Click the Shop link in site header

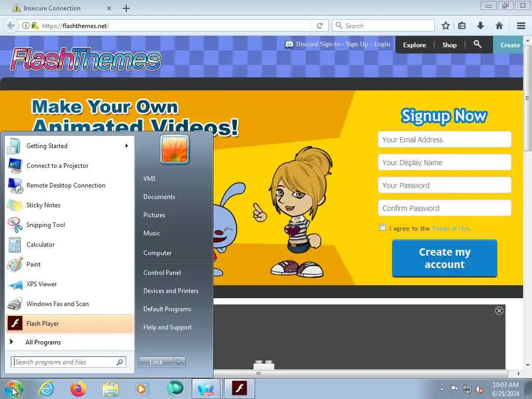(x=449, y=45)
